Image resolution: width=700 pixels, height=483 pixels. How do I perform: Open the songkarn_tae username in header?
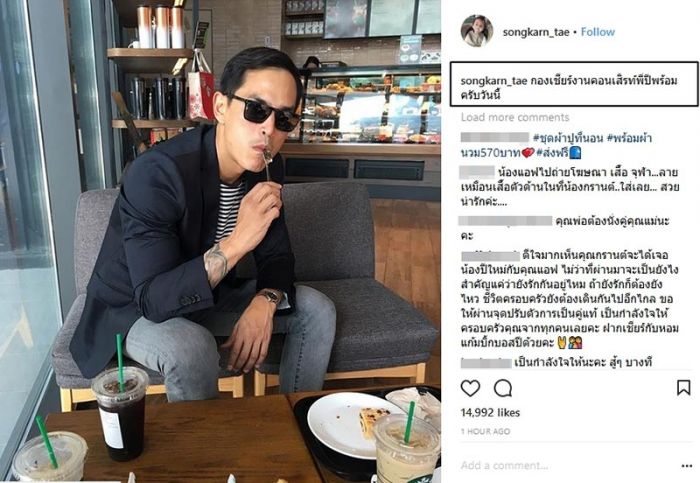pos(536,32)
